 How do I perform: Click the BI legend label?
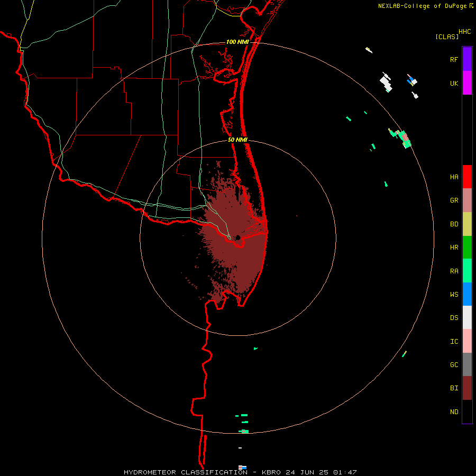coord(454,388)
